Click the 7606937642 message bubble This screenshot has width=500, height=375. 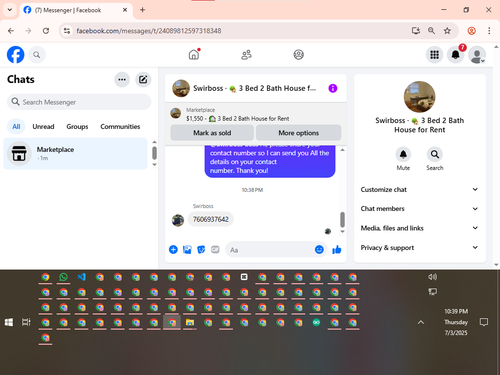[x=211, y=219]
